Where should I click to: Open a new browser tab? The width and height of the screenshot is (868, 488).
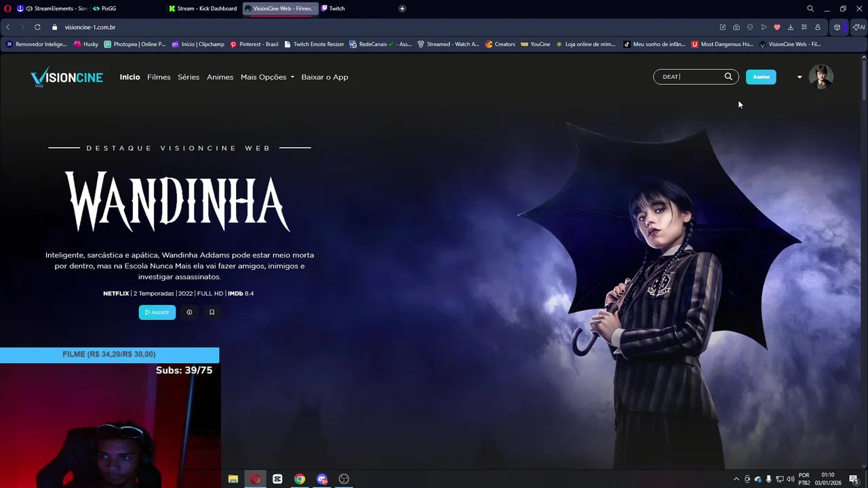pyautogui.click(x=402, y=9)
